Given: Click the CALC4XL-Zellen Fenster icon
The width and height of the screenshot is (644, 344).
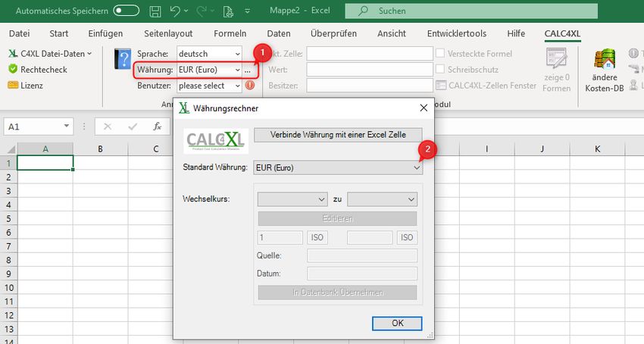Looking at the screenshot, I should 441,85.
